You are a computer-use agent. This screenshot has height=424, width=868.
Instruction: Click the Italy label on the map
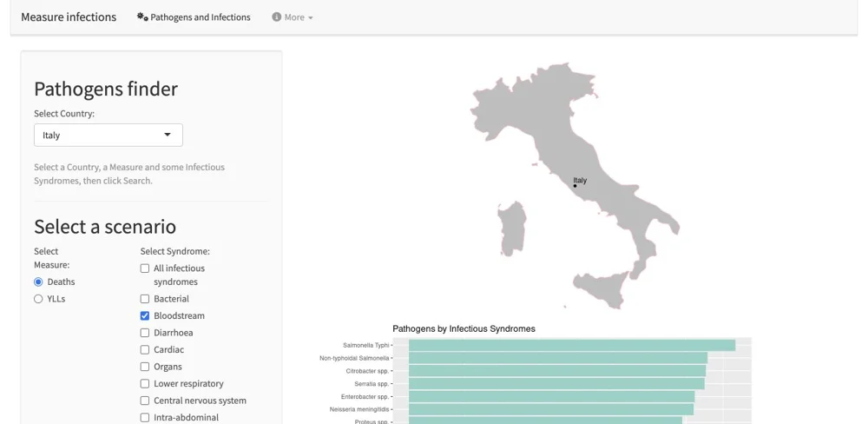580,180
